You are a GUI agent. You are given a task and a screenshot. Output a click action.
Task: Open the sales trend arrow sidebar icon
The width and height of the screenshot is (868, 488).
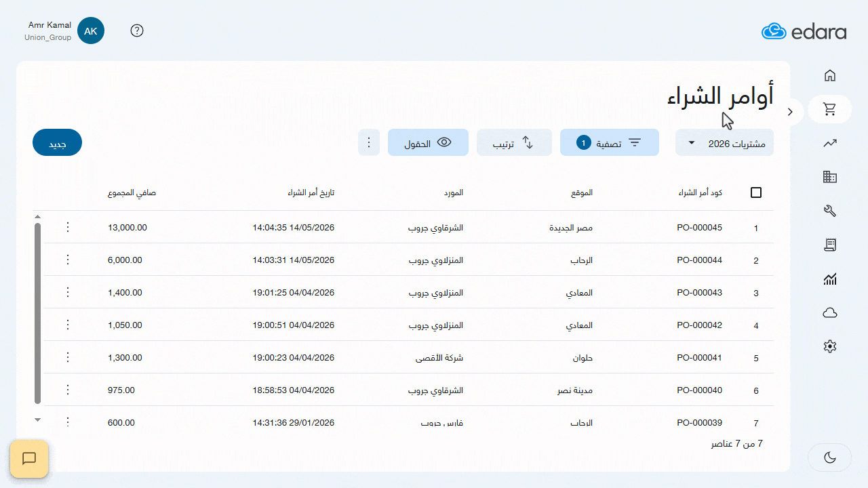click(830, 143)
